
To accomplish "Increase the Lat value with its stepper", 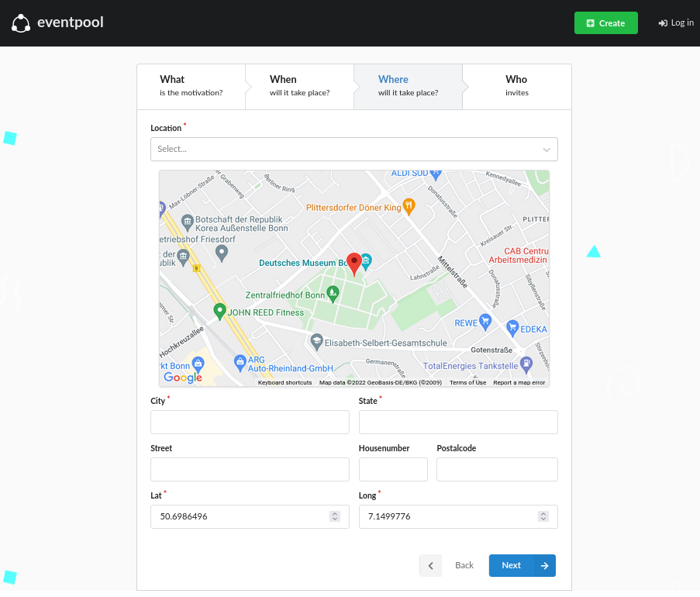I will 334,512.
